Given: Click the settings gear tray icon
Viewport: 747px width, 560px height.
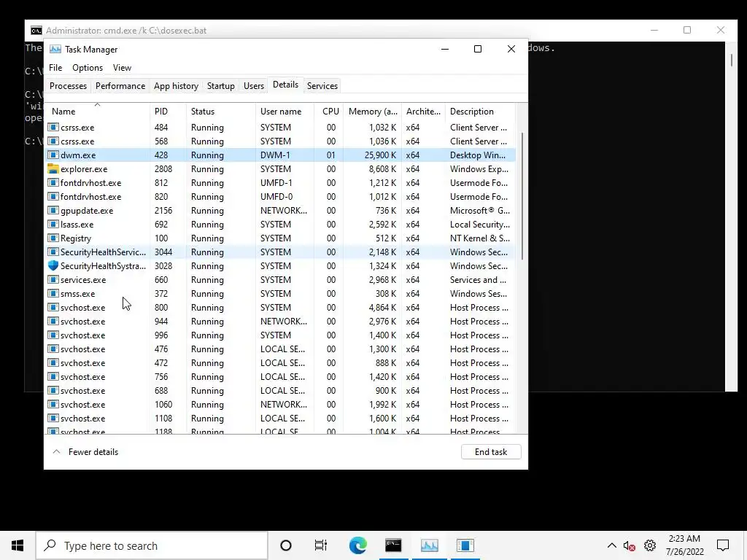Looking at the screenshot, I should tap(650, 545).
